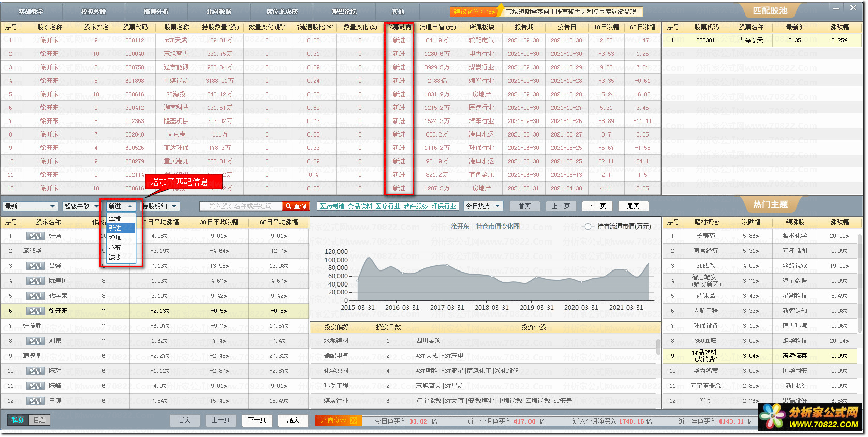
Task: Click 首页 in the bottom bar
Action: pos(184,420)
